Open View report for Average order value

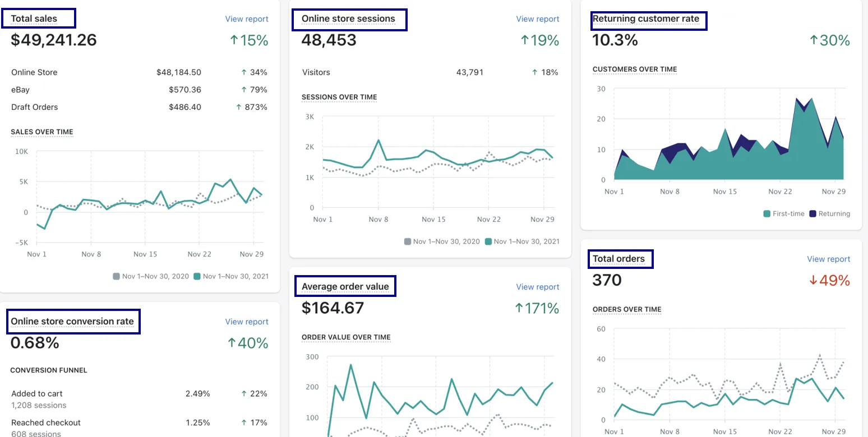pyautogui.click(x=538, y=287)
